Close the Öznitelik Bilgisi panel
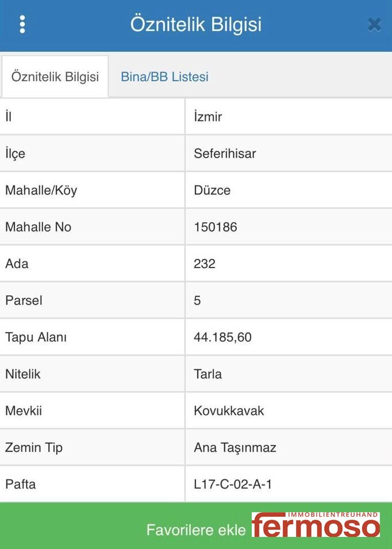392x549 pixels. (374, 24)
